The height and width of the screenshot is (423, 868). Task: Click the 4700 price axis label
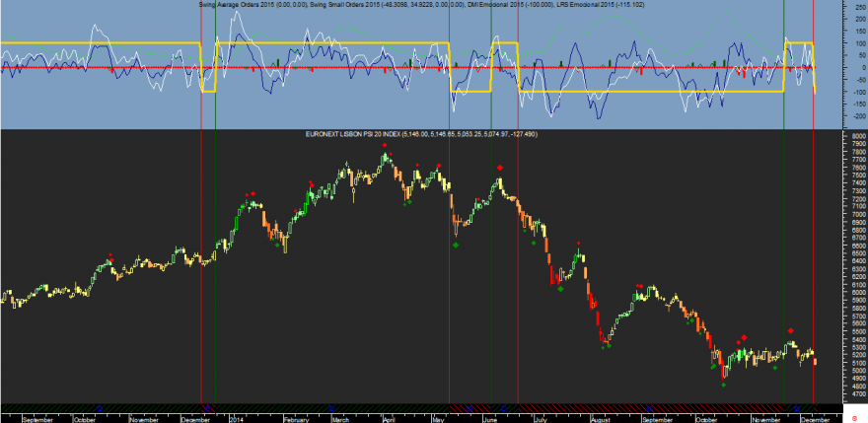tap(859, 394)
